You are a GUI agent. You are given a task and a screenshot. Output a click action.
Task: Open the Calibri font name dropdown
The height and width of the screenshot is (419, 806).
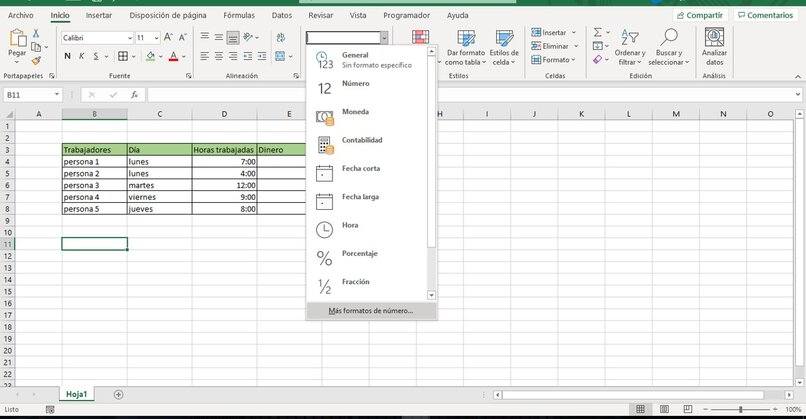pos(130,38)
